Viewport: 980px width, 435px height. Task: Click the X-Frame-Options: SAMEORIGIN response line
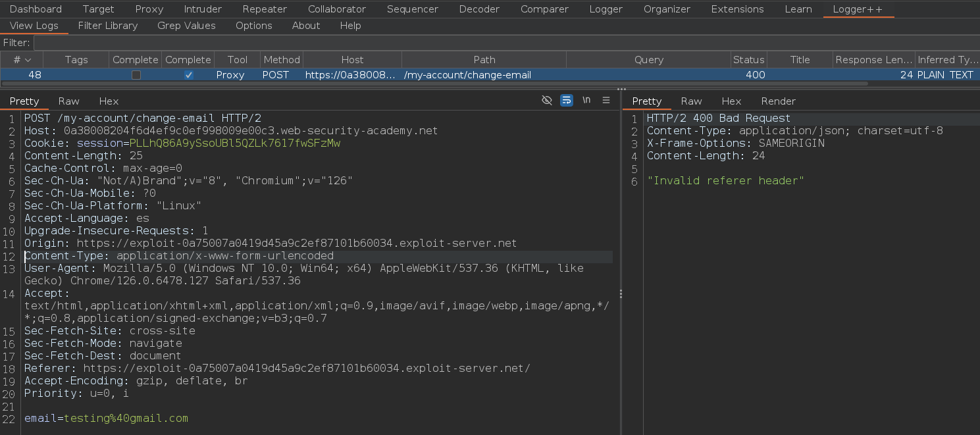pyautogui.click(x=735, y=143)
